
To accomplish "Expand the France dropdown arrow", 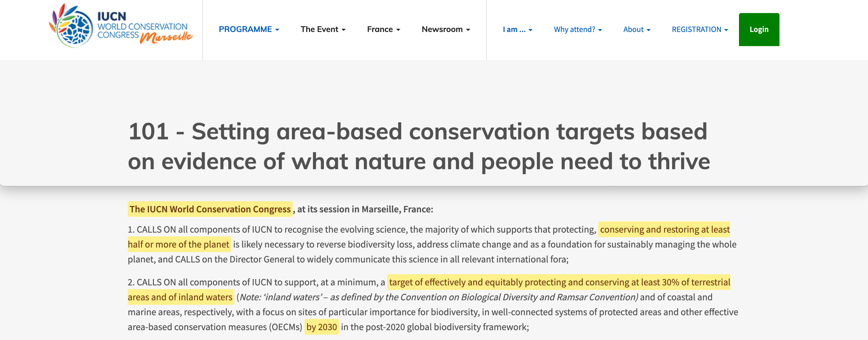I will [398, 30].
